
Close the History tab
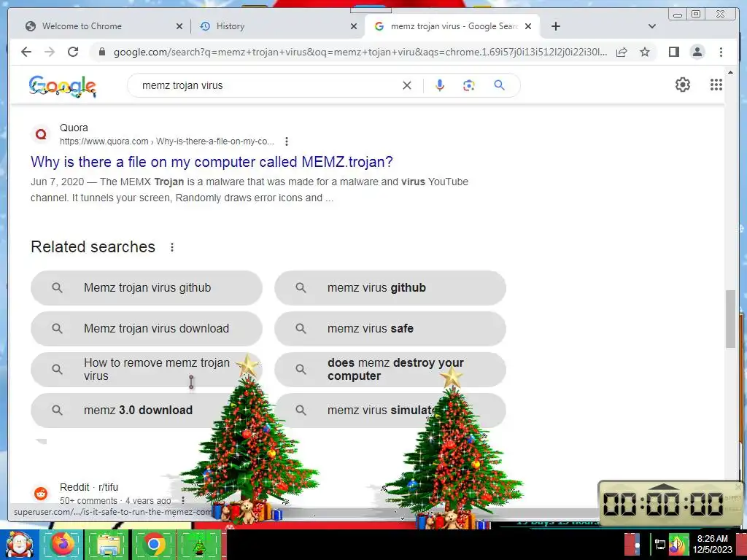pos(354,26)
